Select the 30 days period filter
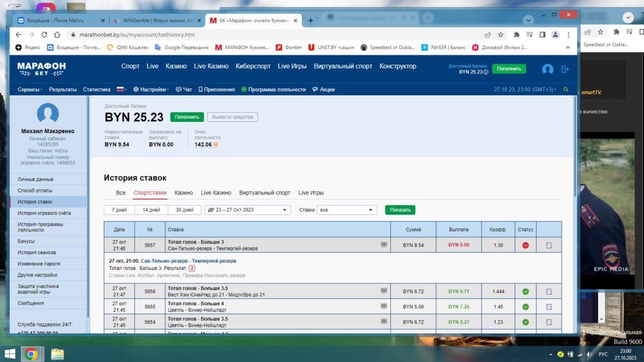This screenshot has height=362, width=644. tap(184, 210)
